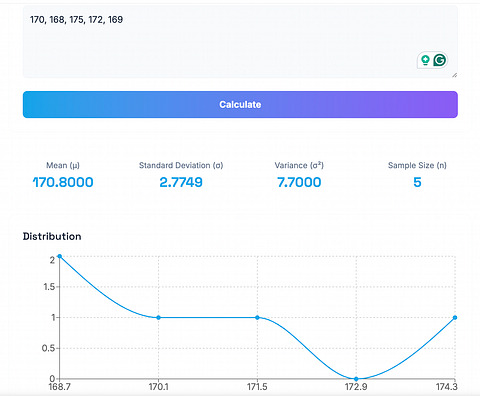The height and width of the screenshot is (396, 480).
Task: Click the chart data point at 170.1
Action: tap(158, 317)
